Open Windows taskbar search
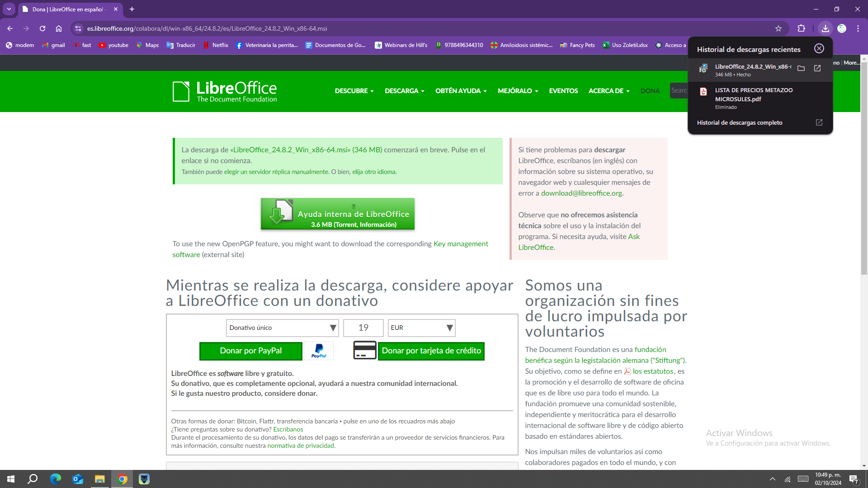Image resolution: width=868 pixels, height=488 pixels. 33,479
